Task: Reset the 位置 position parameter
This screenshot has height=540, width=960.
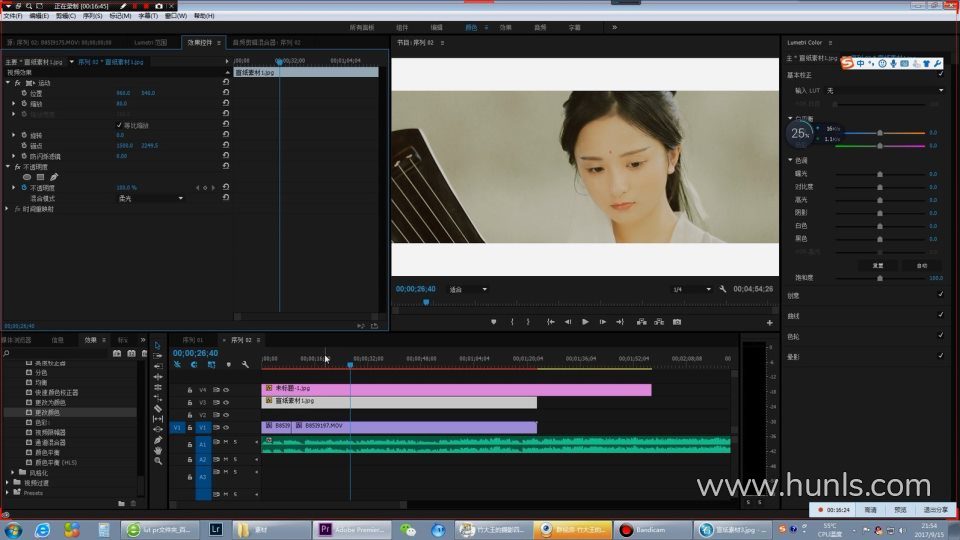Action: coord(226,92)
